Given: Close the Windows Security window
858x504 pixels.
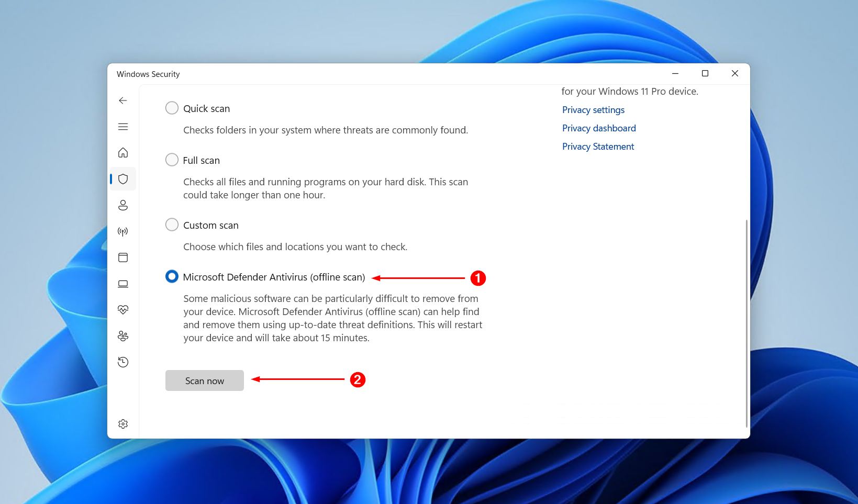Looking at the screenshot, I should point(735,74).
